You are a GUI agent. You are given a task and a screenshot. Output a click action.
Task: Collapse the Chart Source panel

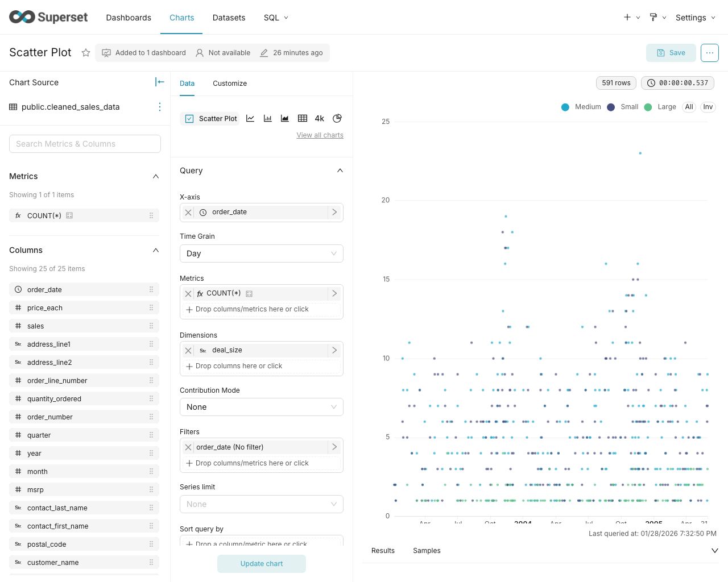160,82
